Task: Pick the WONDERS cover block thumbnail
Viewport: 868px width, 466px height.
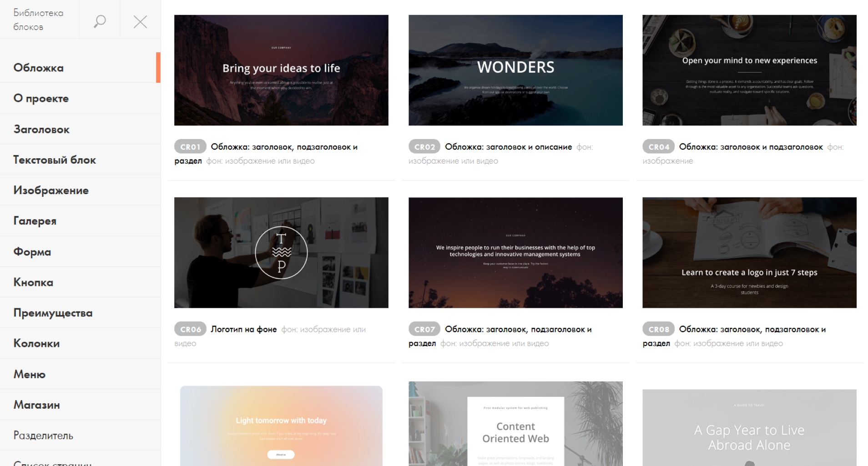Action: coord(515,70)
